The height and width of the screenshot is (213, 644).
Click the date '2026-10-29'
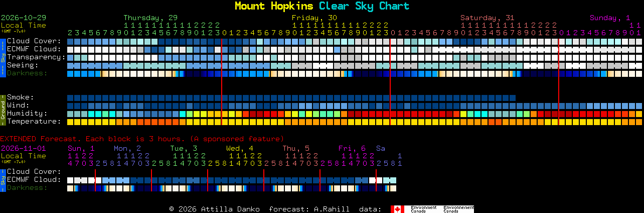tap(24, 18)
